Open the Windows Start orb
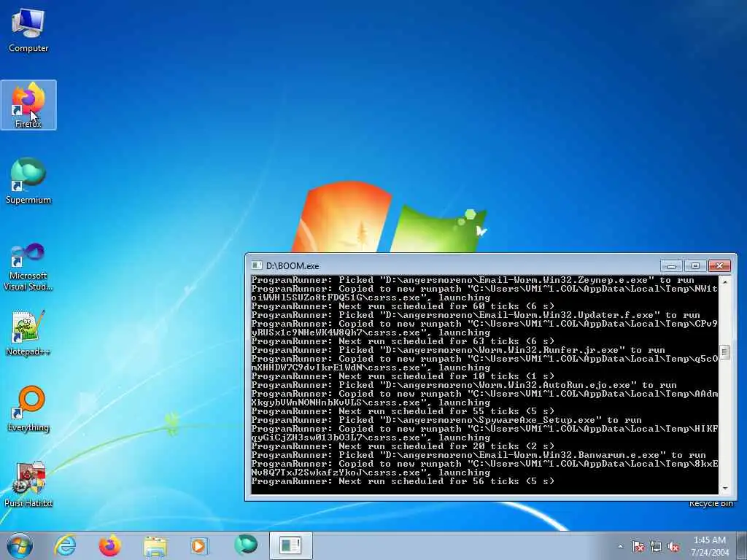The image size is (747, 560). coord(20,545)
